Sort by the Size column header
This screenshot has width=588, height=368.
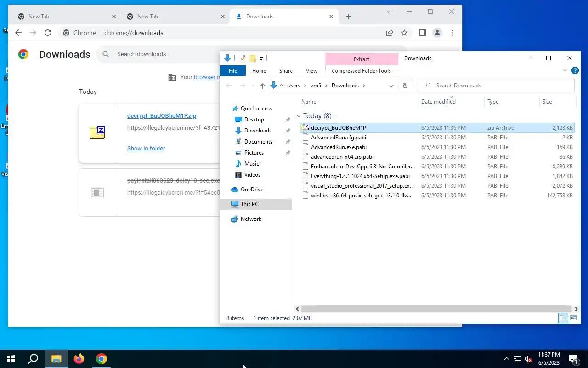pos(547,102)
